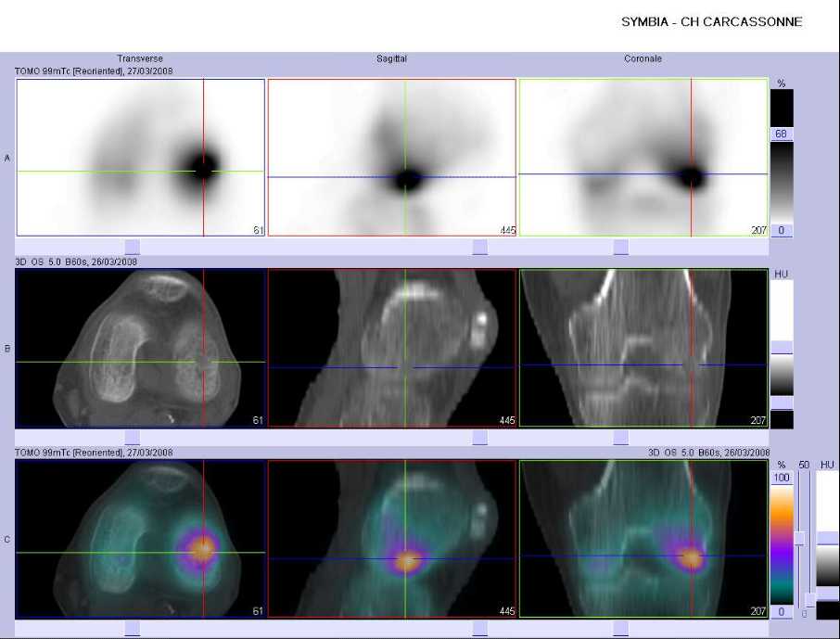
Task: Click the row B label
Action: click(7, 349)
